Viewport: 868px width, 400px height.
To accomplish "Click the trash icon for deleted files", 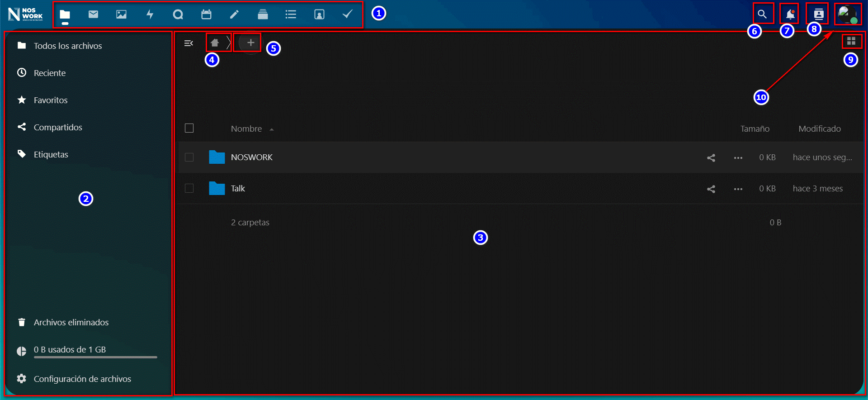I will click(22, 322).
